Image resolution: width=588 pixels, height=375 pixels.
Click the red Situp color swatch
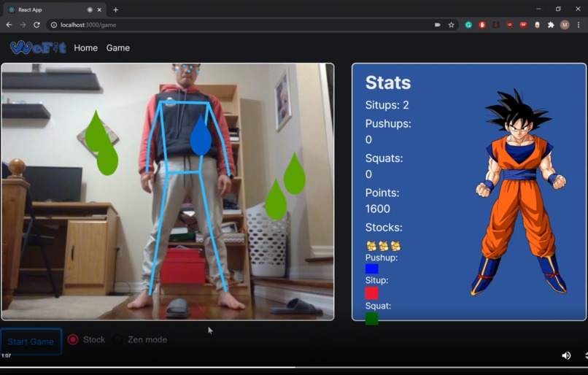371,293
